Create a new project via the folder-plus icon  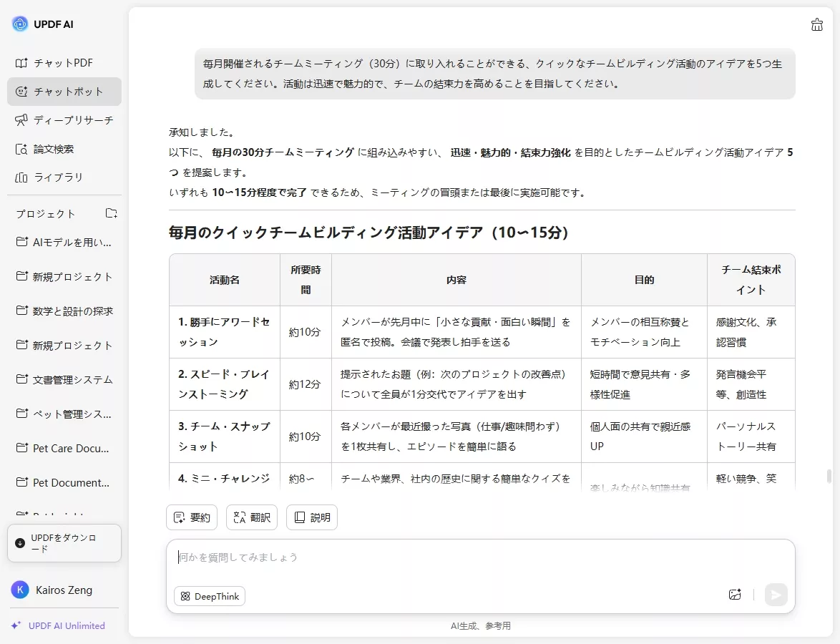tap(111, 213)
